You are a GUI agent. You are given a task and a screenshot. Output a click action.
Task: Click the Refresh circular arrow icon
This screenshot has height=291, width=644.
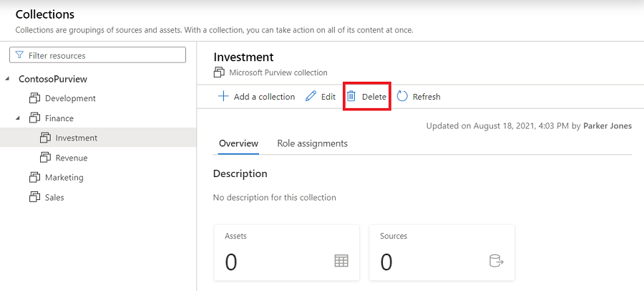click(x=402, y=97)
